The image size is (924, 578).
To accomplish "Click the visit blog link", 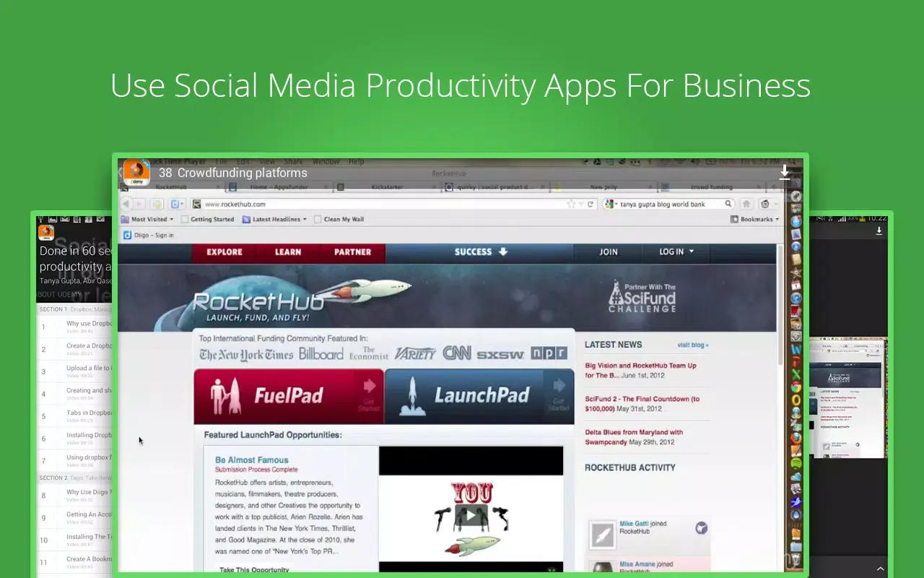I will tap(693, 345).
